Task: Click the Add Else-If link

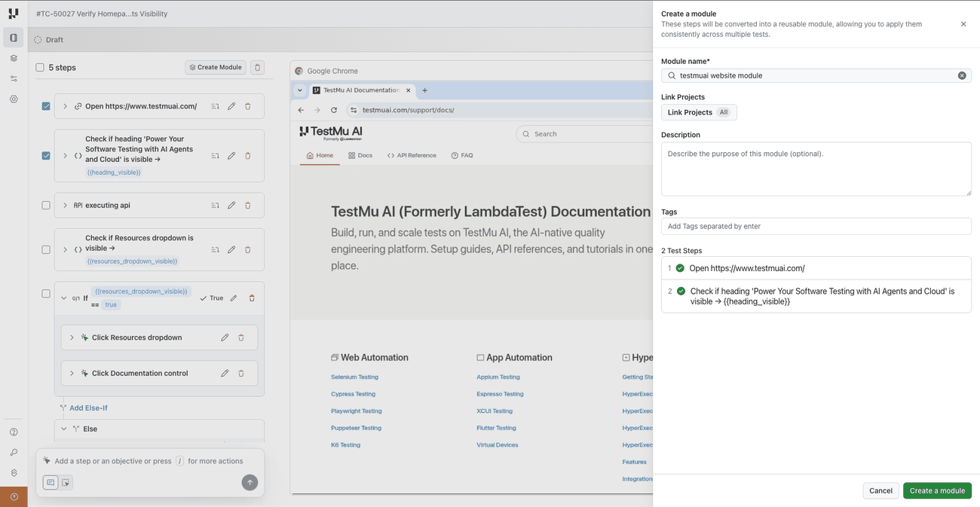Action: pyautogui.click(x=84, y=408)
